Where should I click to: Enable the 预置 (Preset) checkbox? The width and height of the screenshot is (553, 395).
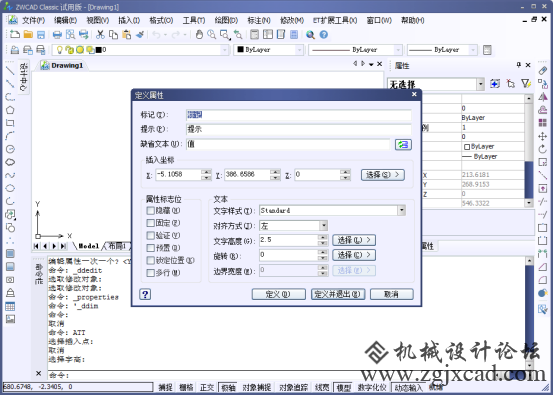tap(151, 248)
